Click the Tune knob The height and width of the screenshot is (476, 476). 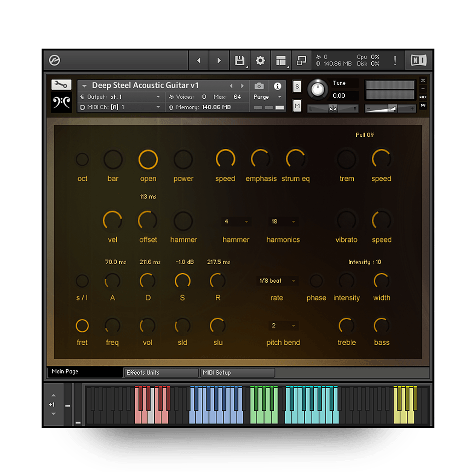tap(318, 89)
